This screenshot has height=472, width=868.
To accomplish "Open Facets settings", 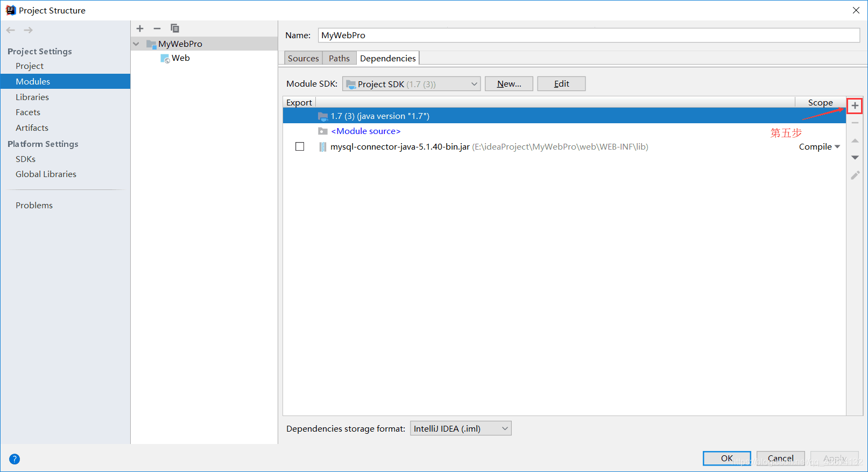I will 28,112.
